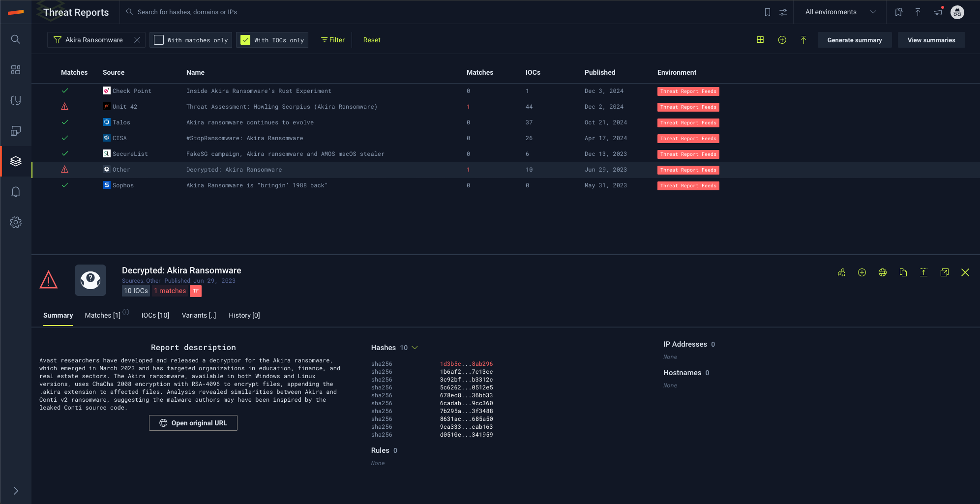
Task: Switch to the Variants tab
Action: 199,315
